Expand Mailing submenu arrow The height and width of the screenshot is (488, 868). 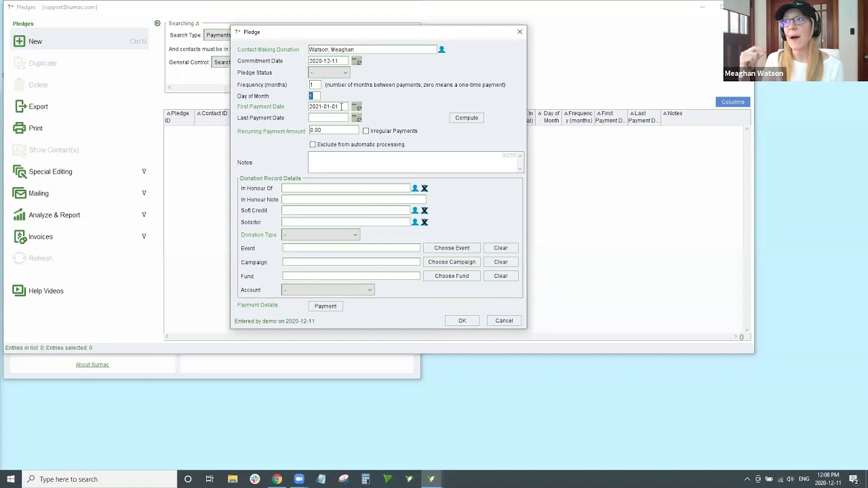click(x=144, y=193)
